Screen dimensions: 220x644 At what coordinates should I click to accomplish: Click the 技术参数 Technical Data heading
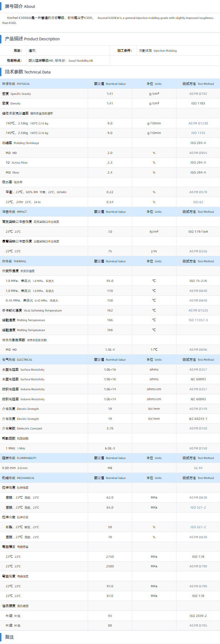click(28, 72)
